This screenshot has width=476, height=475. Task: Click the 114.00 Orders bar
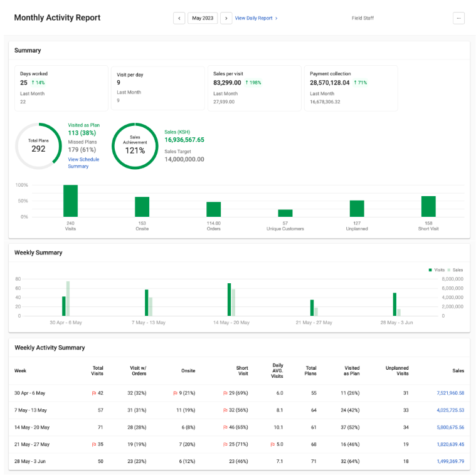214,209
